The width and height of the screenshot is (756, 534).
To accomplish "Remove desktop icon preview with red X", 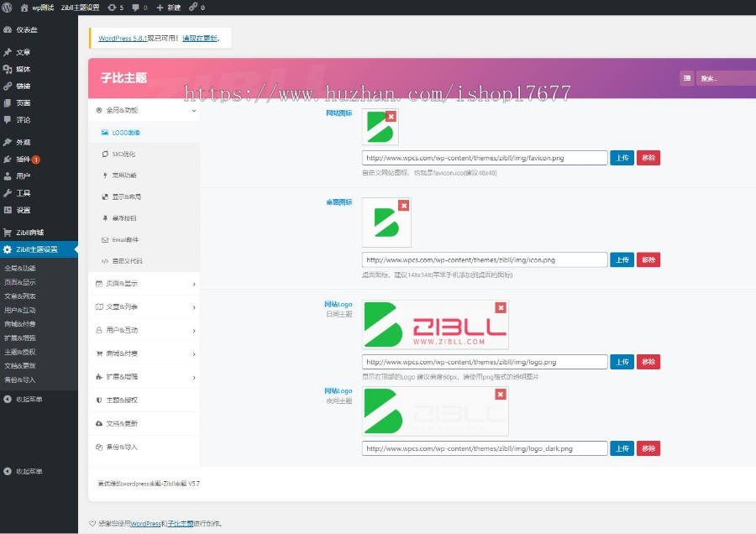I will point(404,206).
